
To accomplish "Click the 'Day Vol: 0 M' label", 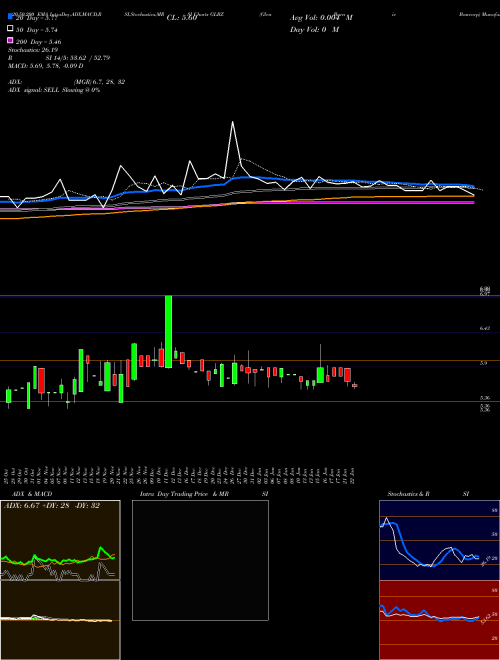I will coord(314,29).
